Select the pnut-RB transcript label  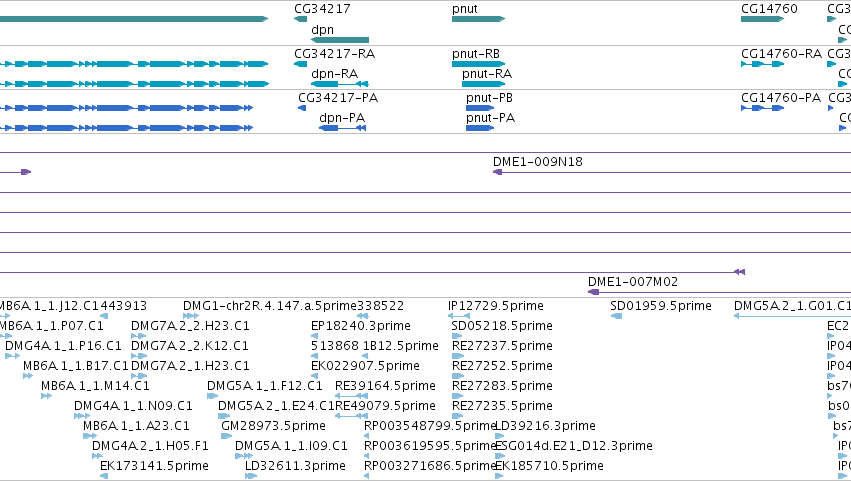[x=476, y=54]
